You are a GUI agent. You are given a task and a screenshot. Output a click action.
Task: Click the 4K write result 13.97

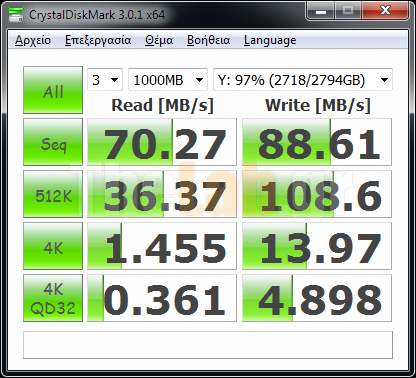click(x=317, y=246)
